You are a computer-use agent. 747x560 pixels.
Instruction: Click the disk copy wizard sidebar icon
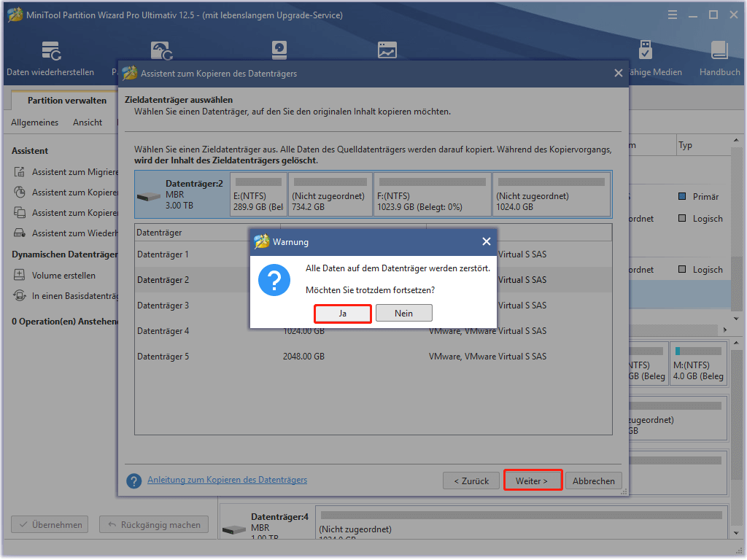click(x=19, y=213)
